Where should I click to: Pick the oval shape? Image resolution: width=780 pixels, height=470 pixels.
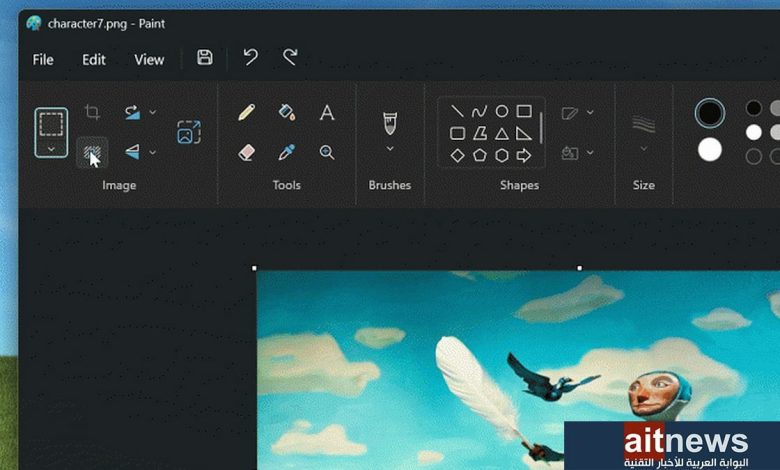[x=501, y=111]
